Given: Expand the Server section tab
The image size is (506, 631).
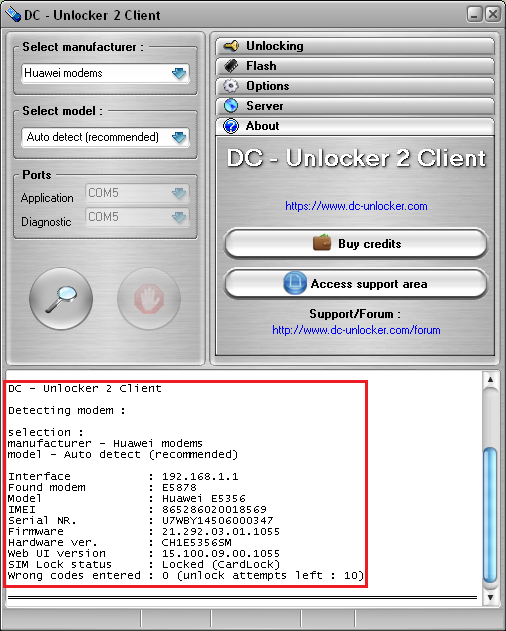Looking at the screenshot, I should 355,106.
